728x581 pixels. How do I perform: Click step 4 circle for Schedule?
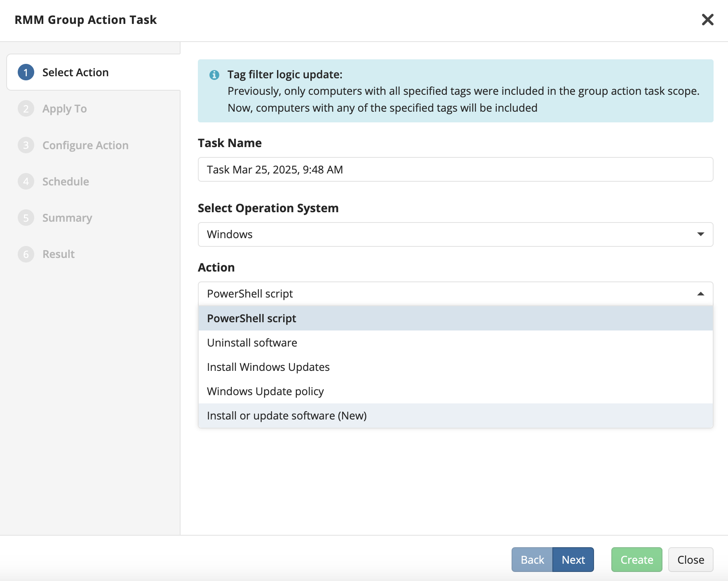tap(26, 181)
